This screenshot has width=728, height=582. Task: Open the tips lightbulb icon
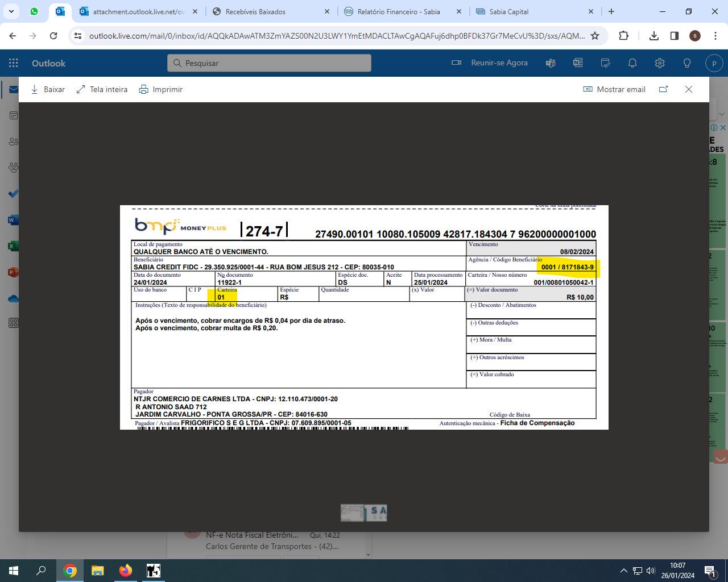pyautogui.click(x=687, y=63)
